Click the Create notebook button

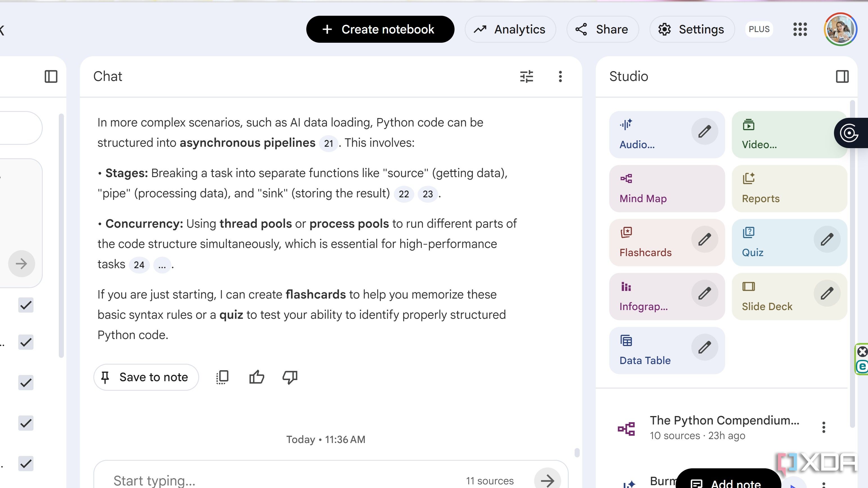(380, 29)
